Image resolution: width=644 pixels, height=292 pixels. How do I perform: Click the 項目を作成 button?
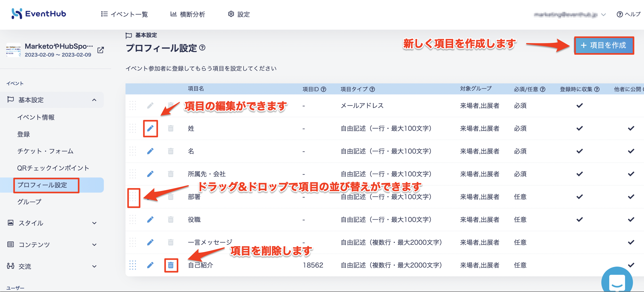click(604, 45)
